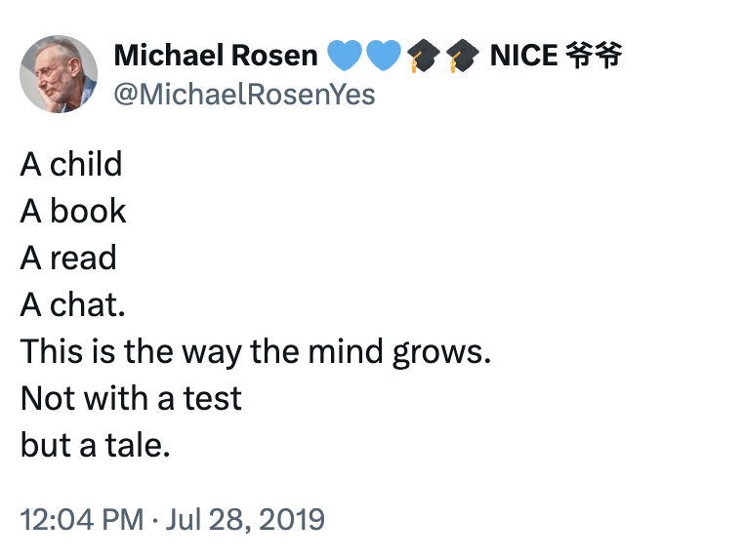Click the tweet line "A child"
This screenshot has height=560, width=744.
[x=71, y=164]
